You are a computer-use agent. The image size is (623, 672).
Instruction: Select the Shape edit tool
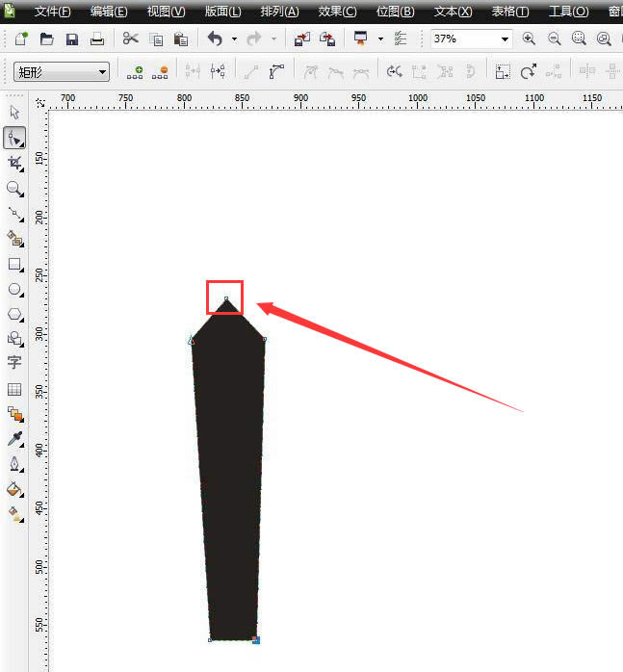[14, 138]
